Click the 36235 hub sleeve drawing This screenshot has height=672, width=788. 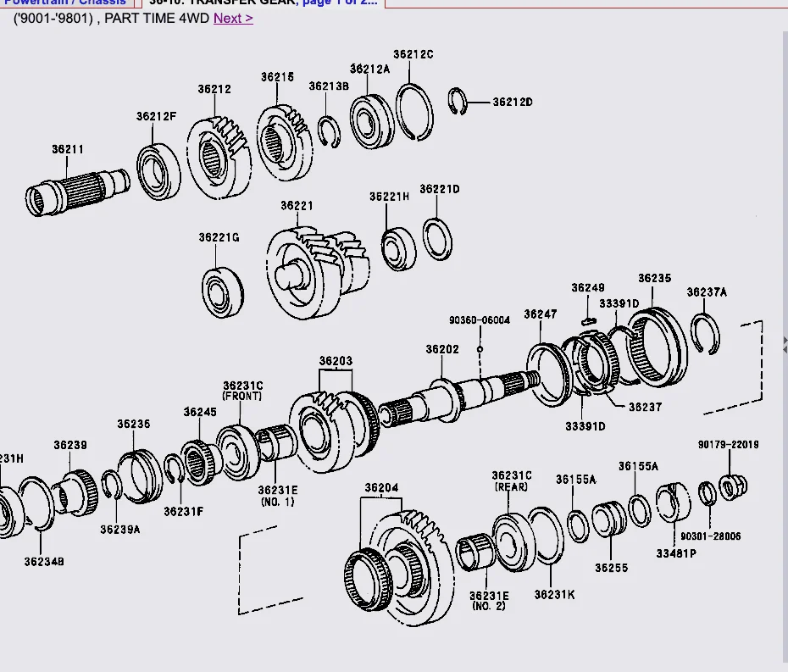(x=656, y=347)
